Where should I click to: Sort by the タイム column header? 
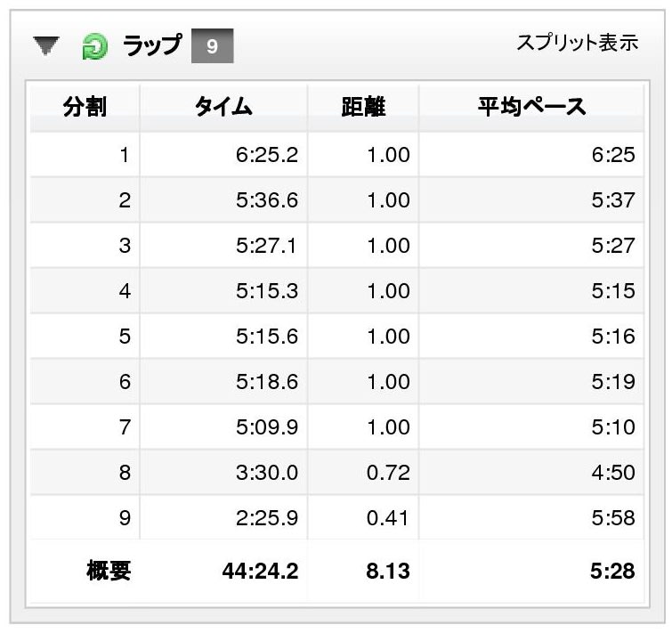(x=223, y=107)
